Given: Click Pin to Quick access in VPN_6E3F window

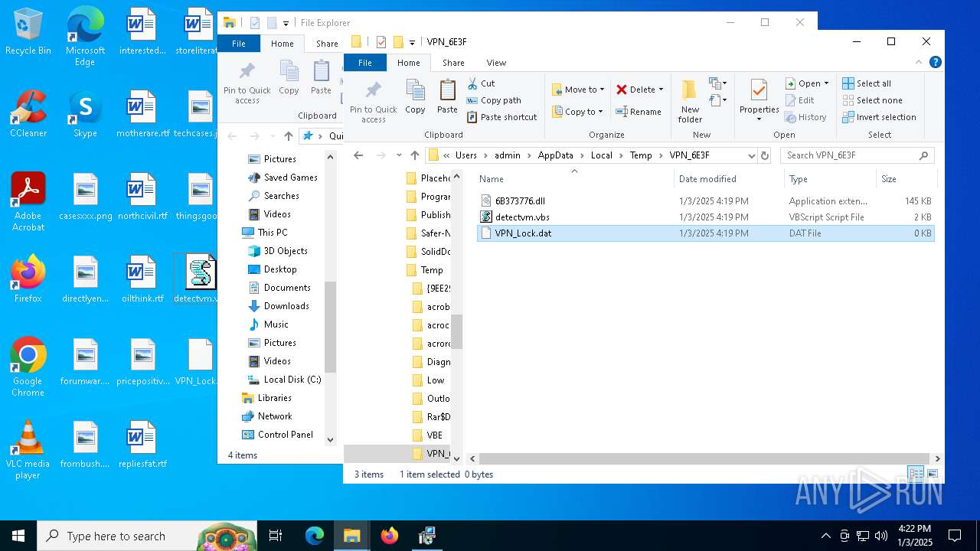Looking at the screenshot, I should click(x=373, y=101).
